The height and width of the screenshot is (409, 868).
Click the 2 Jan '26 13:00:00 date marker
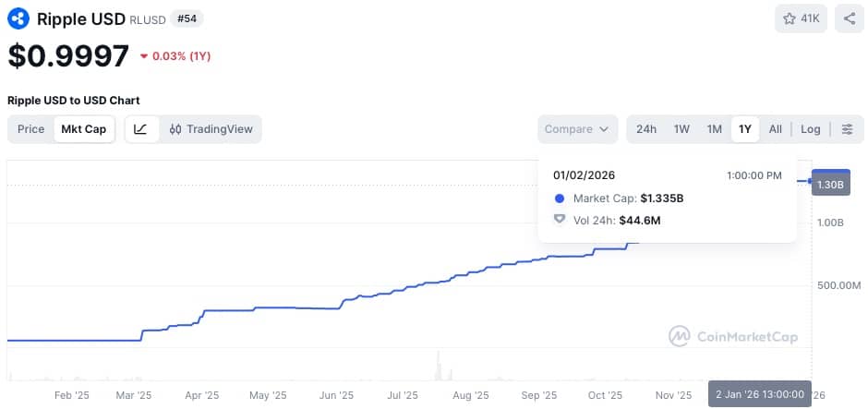pyautogui.click(x=759, y=394)
